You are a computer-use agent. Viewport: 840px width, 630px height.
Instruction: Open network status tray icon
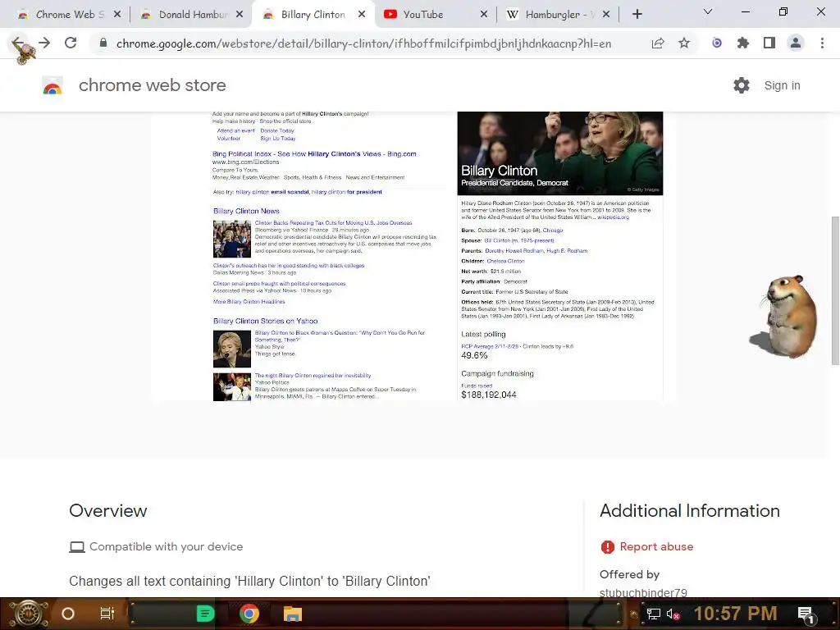(653, 614)
